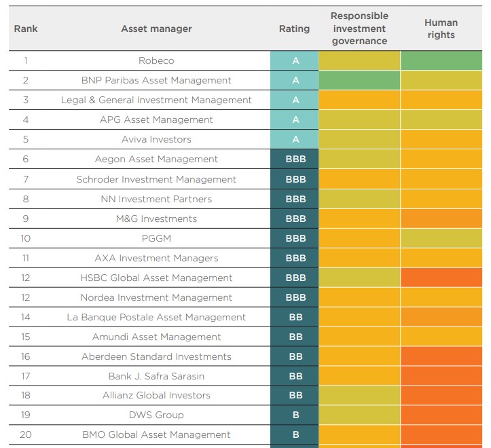The width and height of the screenshot is (491, 448).
Task: Select the Human rights column header
Action: pos(441,29)
